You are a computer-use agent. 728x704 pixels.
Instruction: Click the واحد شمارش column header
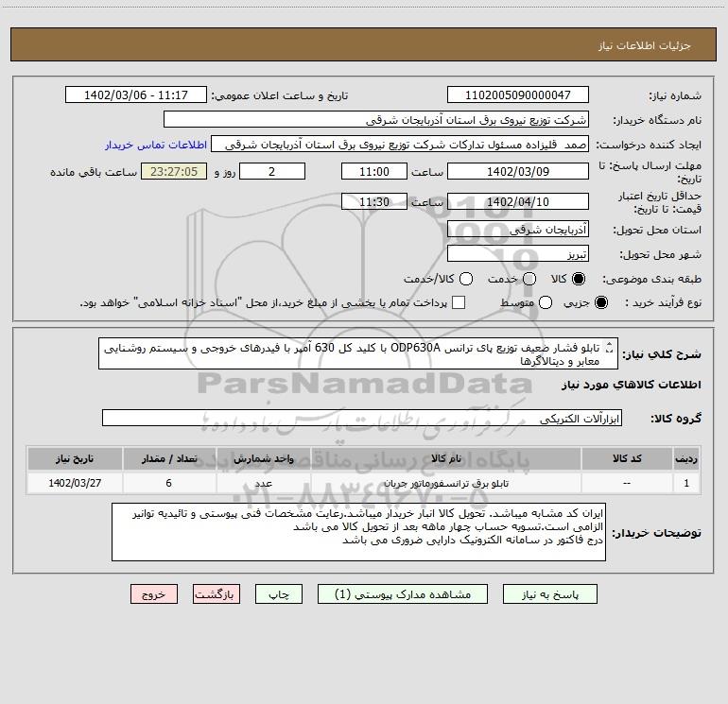coord(263,458)
